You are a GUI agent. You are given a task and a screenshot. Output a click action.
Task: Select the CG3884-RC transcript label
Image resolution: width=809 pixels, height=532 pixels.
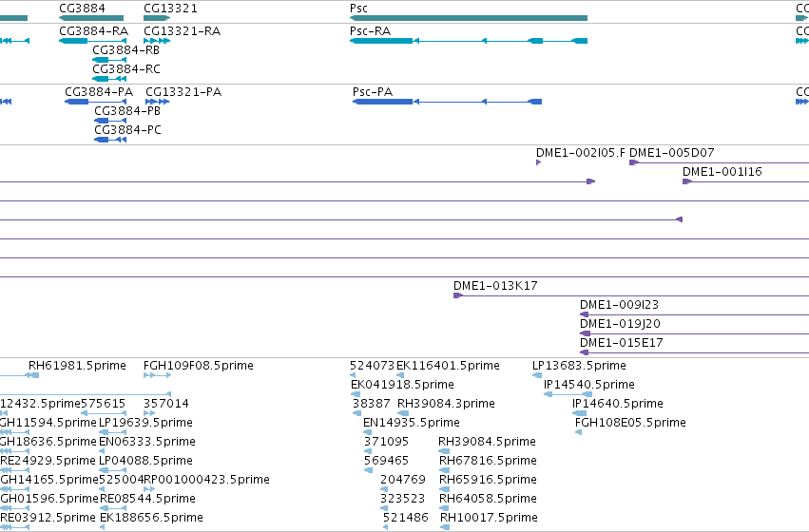click(x=126, y=69)
